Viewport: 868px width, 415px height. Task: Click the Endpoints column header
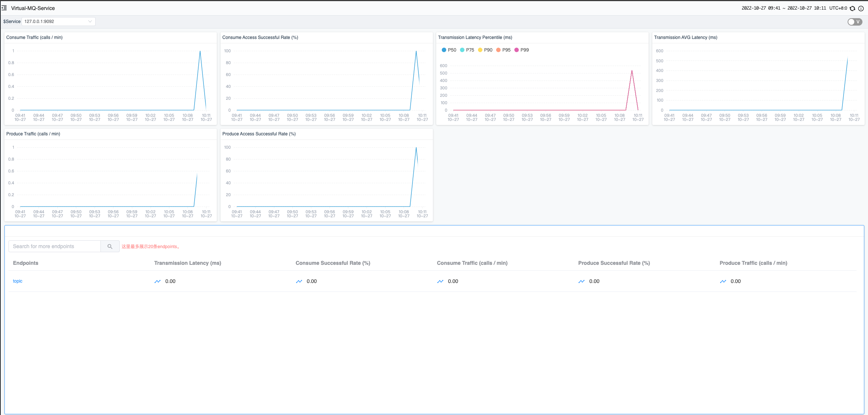(26, 263)
